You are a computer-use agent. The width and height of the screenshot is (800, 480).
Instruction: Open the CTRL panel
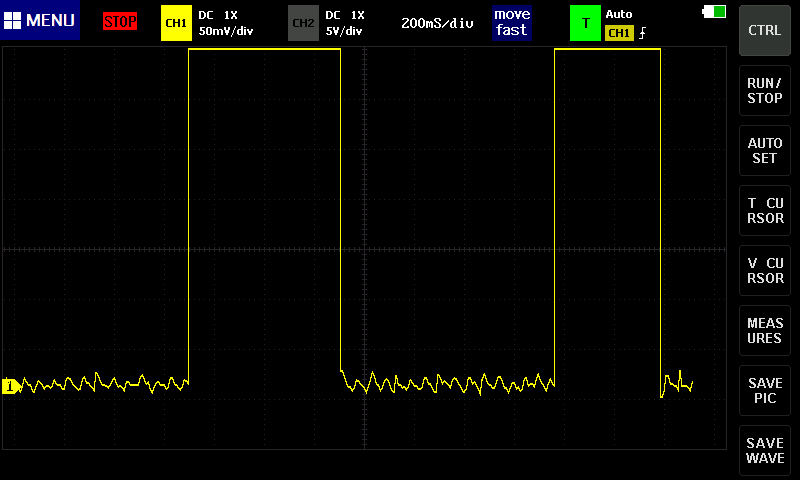(x=764, y=30)
